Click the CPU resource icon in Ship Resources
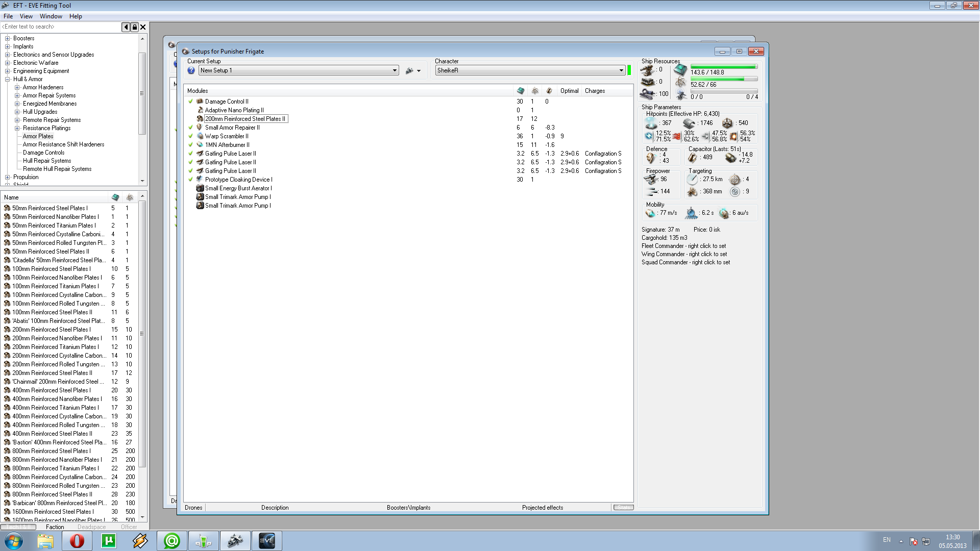Image resolution: width=980 pixels, height=551 pixels. pyautogui.click(x=680, y=69)
